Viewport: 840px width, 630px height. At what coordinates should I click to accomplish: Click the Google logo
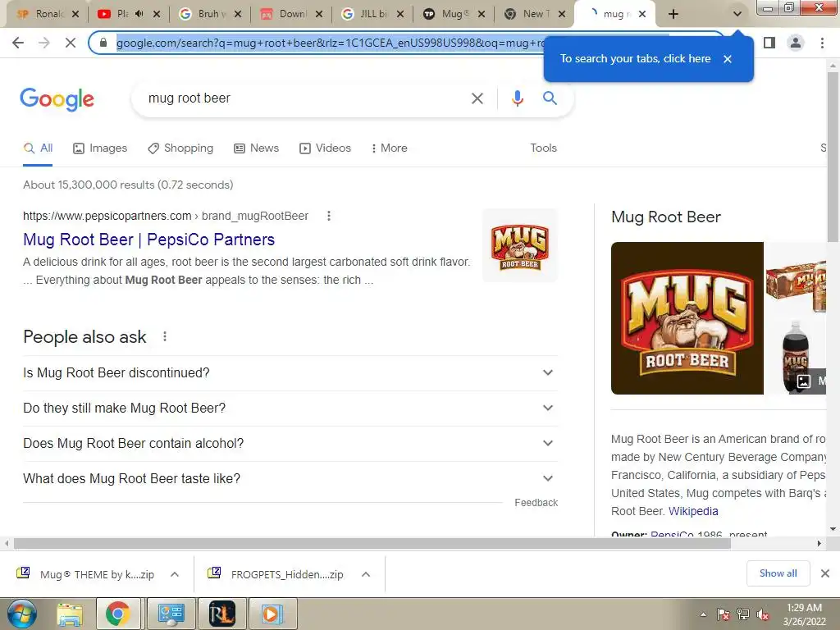click(x=57, y=99)
